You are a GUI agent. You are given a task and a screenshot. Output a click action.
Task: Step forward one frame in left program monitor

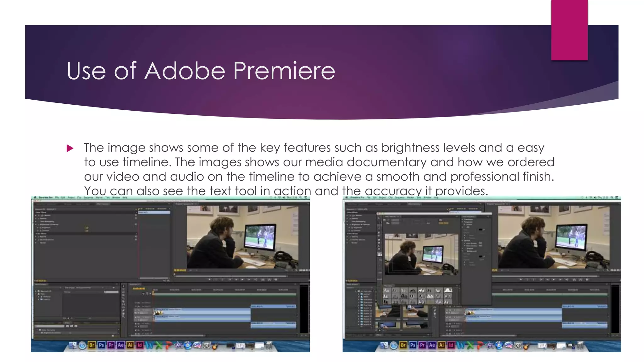[249, 280]
